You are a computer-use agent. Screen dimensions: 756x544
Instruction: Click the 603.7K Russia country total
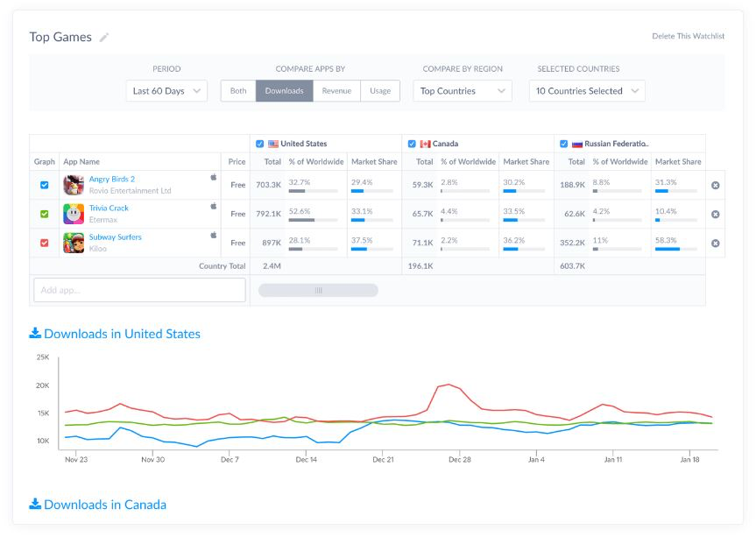click(572, 265)
